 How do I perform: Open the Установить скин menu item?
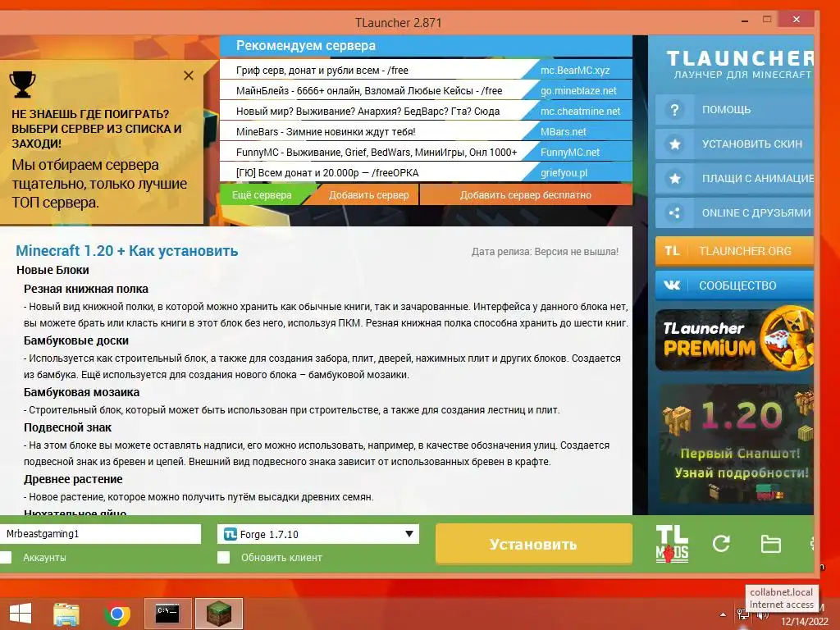pos(734,144)
